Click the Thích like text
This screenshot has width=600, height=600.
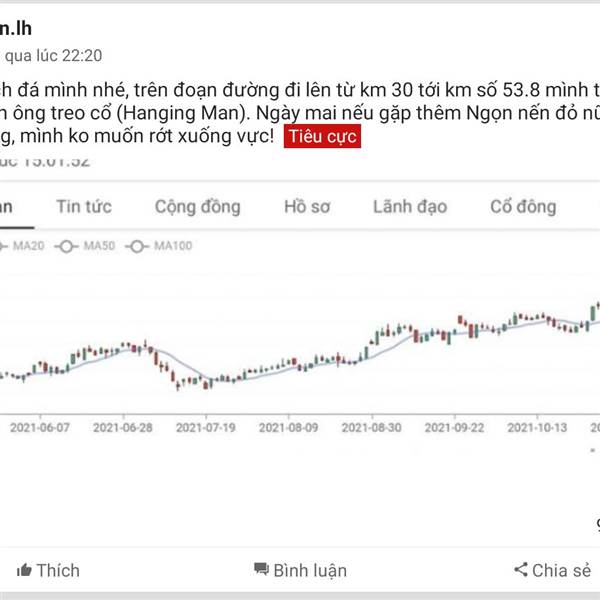coord(58,571)
